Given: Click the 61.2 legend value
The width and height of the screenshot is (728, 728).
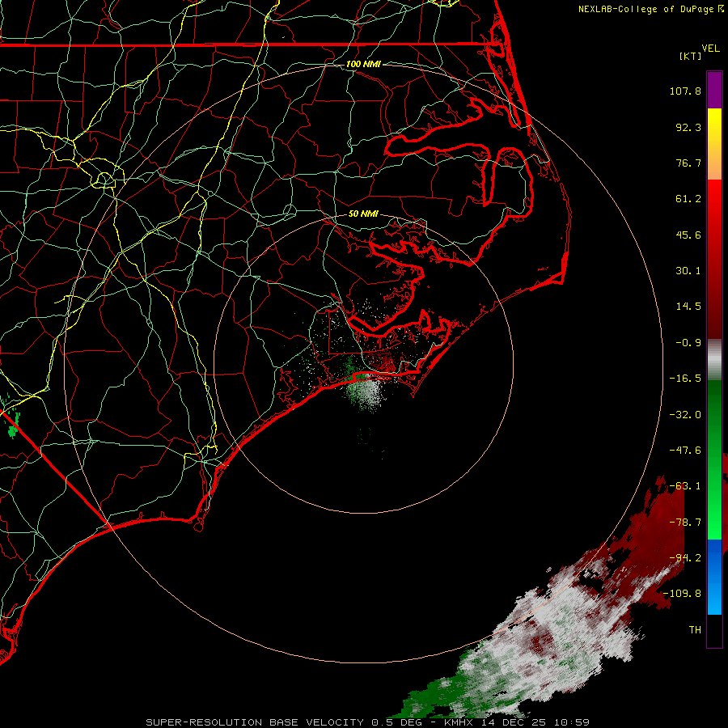Looking at the screenshot, I should [x=688, y=199].
